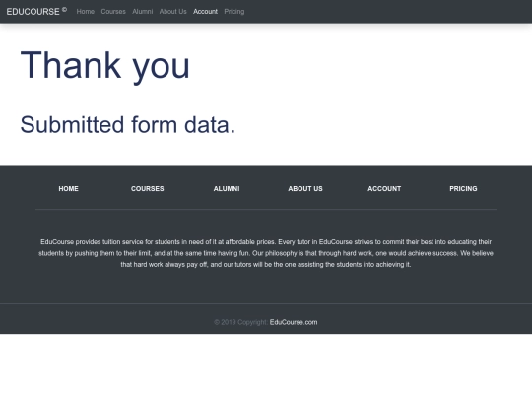Click the Thank you heading
532x399 pixels.
[104, 65]
